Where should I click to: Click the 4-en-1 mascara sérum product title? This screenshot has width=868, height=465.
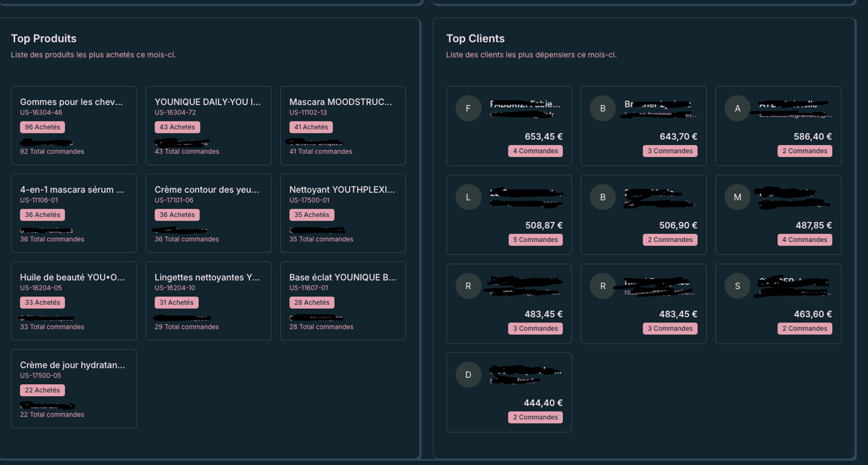72,190
